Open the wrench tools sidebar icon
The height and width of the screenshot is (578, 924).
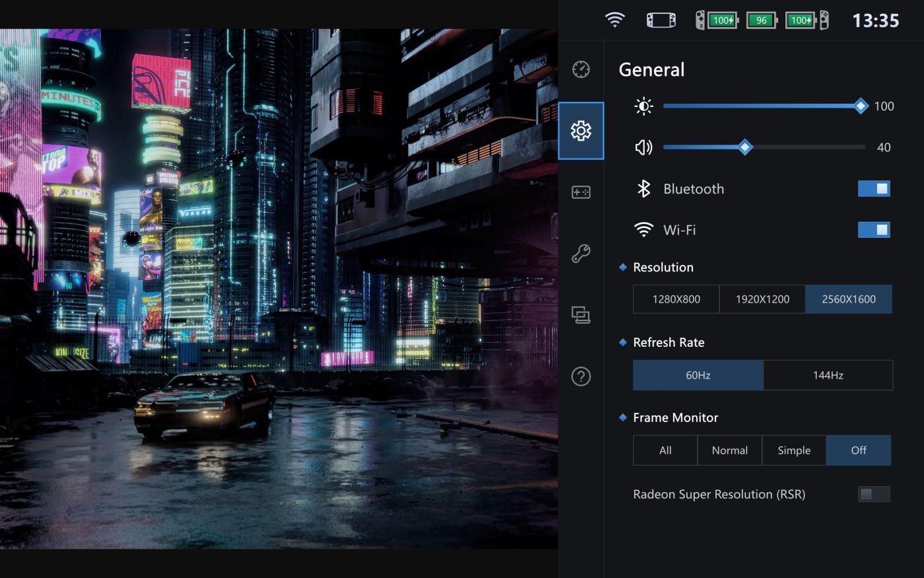[581, 254]
